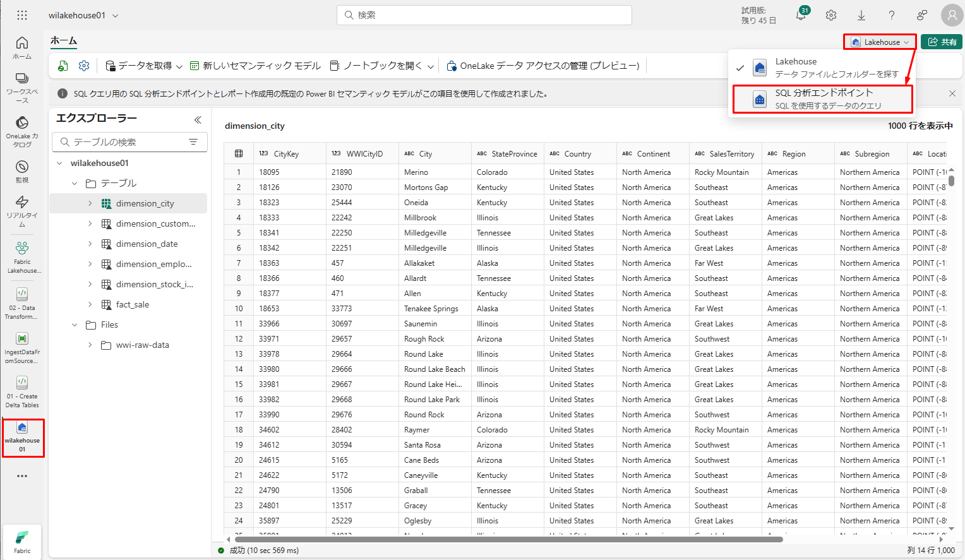Open the app launcher waffle icon

[22, 15]
